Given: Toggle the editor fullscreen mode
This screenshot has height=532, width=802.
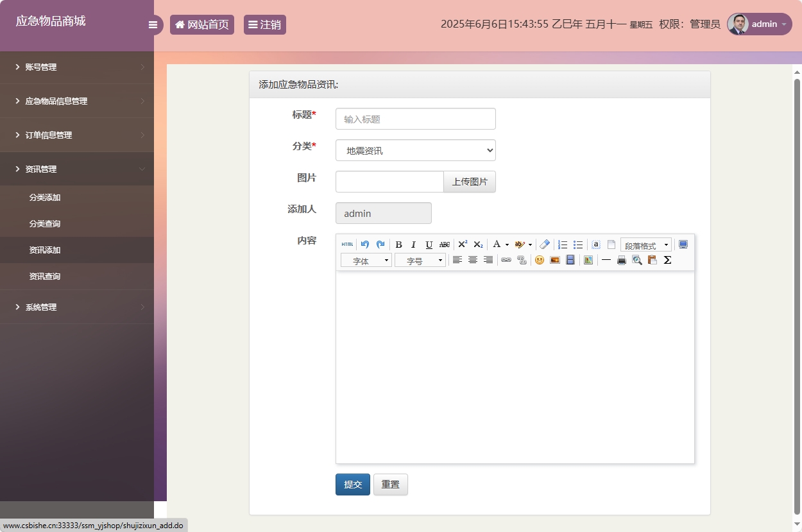Looking at the screenshot, I should (683, 245).
